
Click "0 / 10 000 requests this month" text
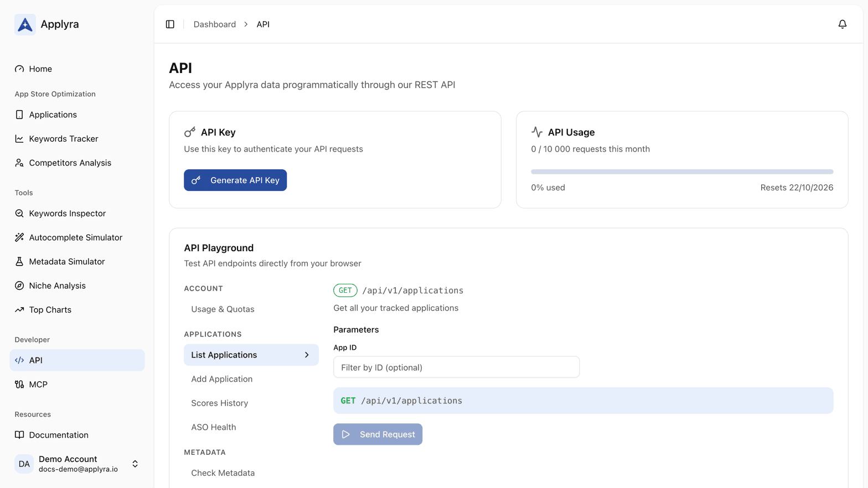coord(590,149)
